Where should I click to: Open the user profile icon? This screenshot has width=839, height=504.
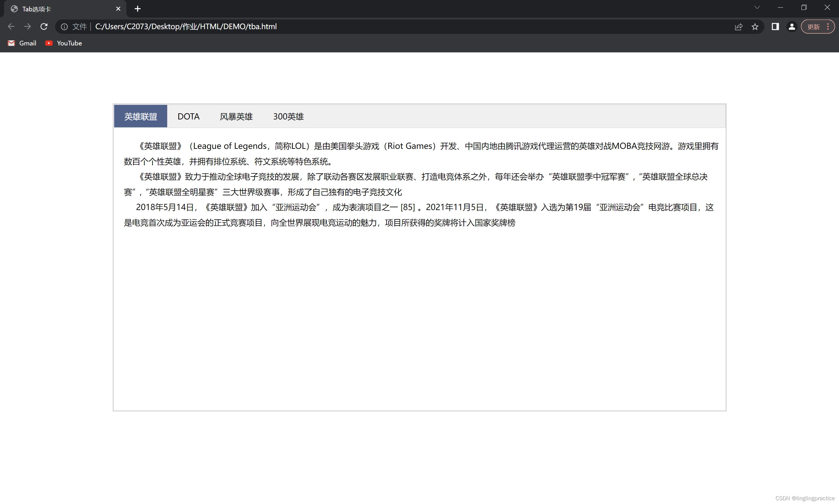pyautogui.click(x=792, y=27)
